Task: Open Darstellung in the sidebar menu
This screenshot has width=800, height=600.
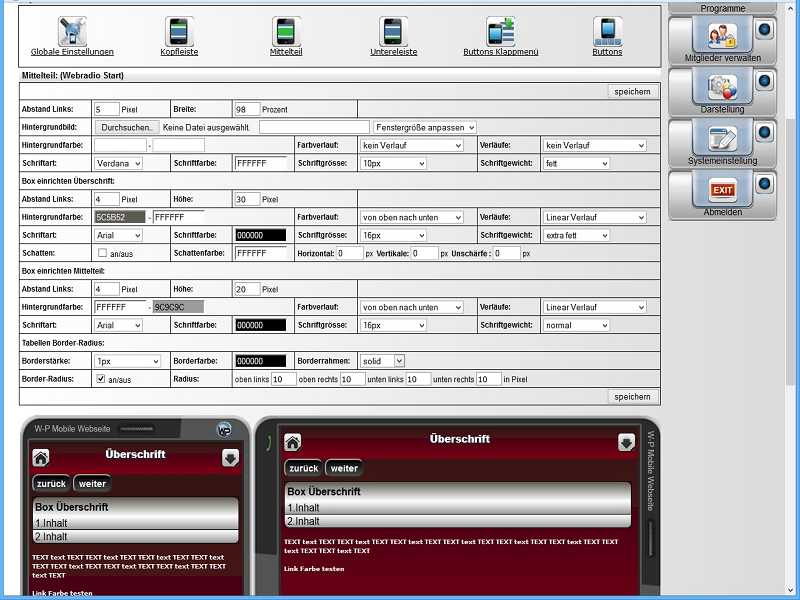Action: pos(722,88)
